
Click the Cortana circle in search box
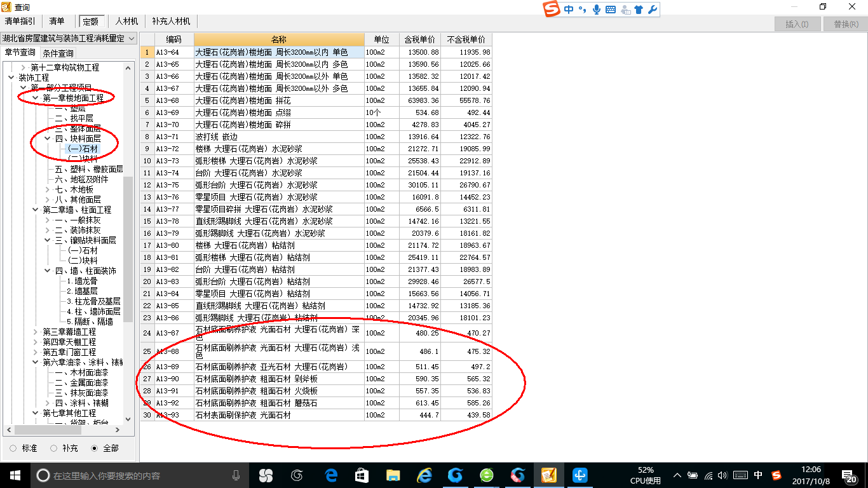(43, 475)
